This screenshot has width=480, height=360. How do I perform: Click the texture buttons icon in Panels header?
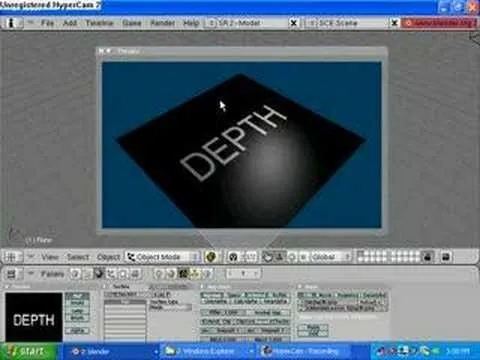(x=183, y=274)
